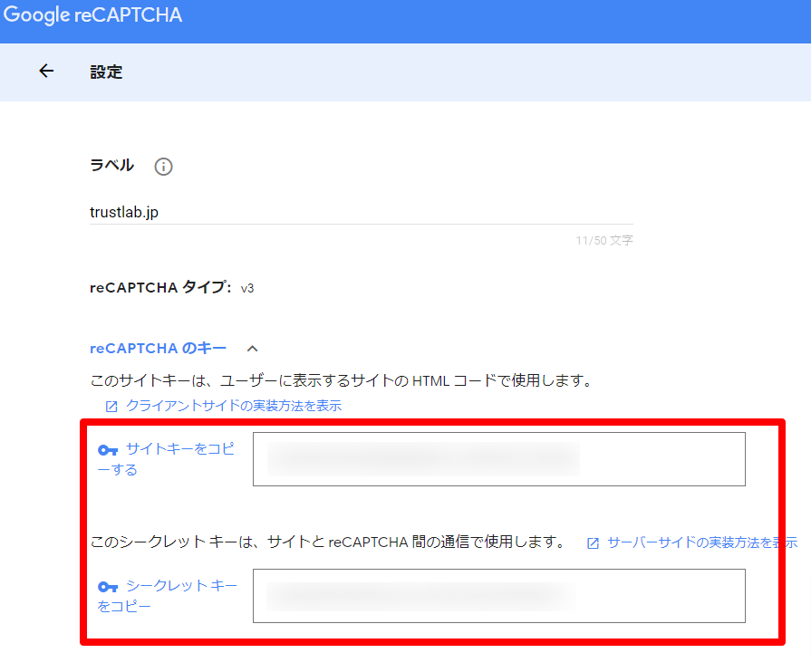Click the ラベル field heading
This screenshot has height=672, width=811.
coord(111,166)
